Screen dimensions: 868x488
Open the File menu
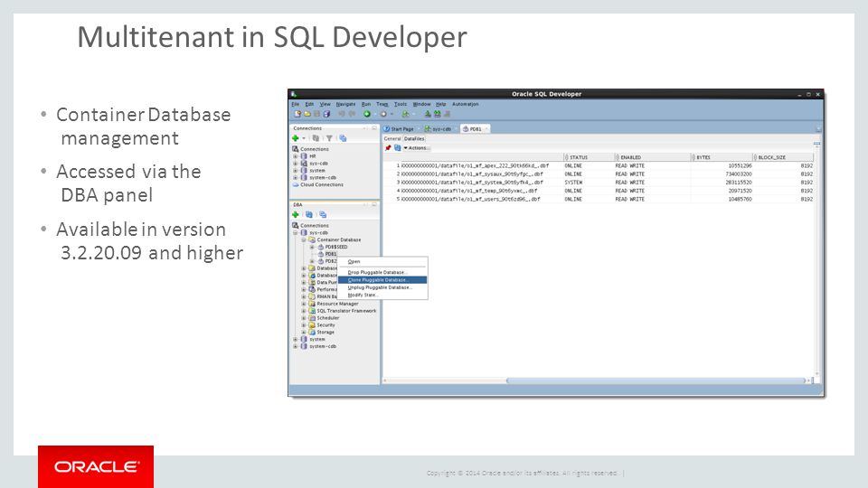coord(296,104)
